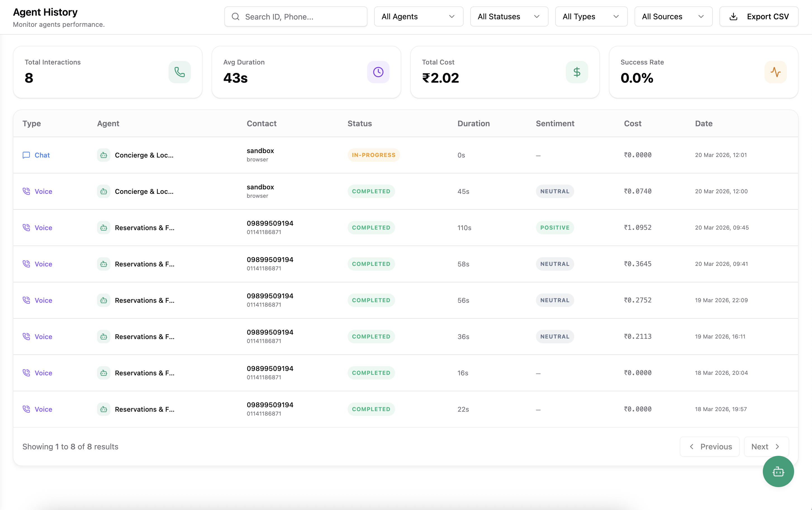Click the dollar icon on Total Cost card

coord(577,72)
